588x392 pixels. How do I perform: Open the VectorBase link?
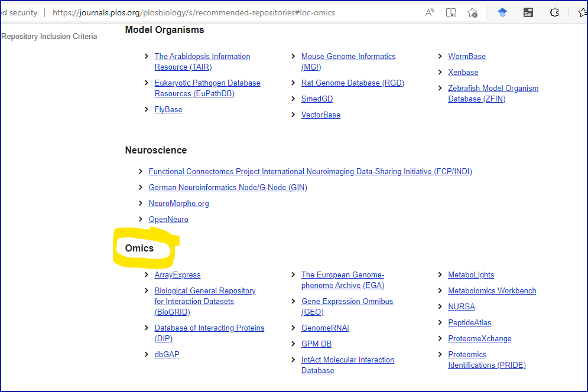point(321,115)
